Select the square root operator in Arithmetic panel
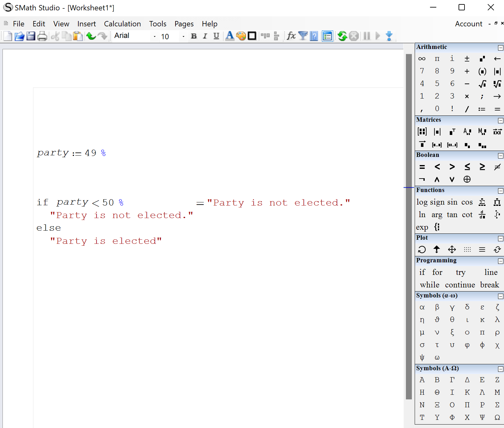Screen dimensions: 504x428 [482, 84]
